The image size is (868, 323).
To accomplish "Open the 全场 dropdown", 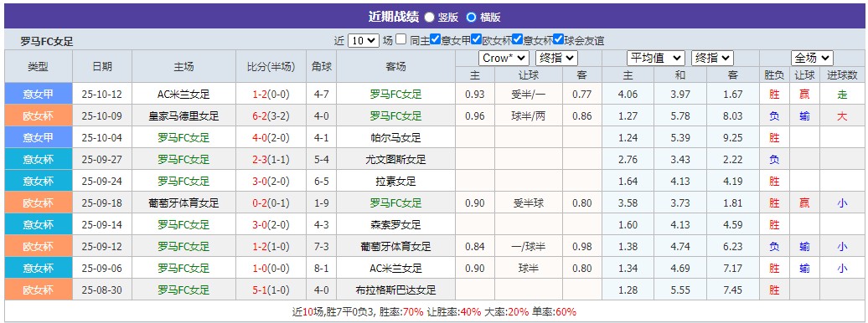I will pyautogui.click(x=812, y=58).
